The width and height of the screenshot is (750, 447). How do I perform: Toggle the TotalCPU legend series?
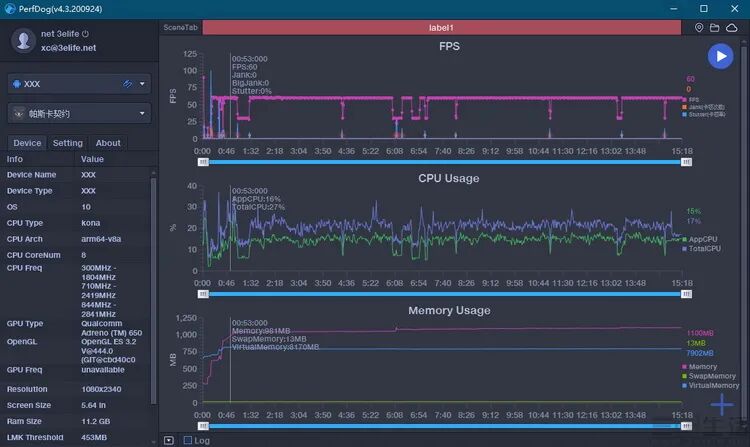tap(701, 249)
